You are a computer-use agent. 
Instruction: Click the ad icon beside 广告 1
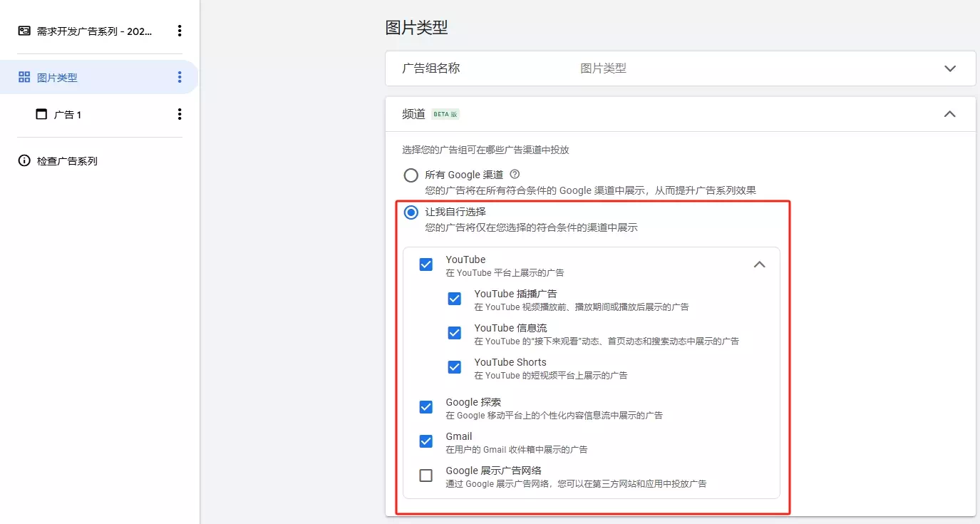pos(41,115)
